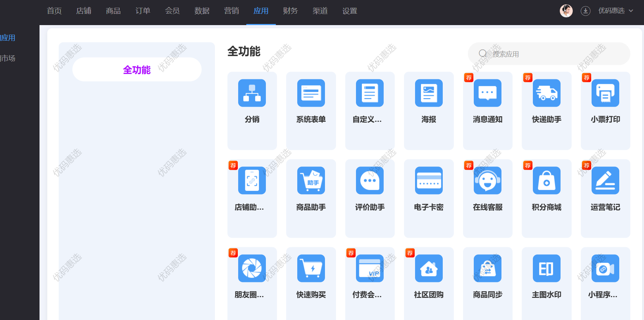Open the 海报 poster app

(428, 93)
